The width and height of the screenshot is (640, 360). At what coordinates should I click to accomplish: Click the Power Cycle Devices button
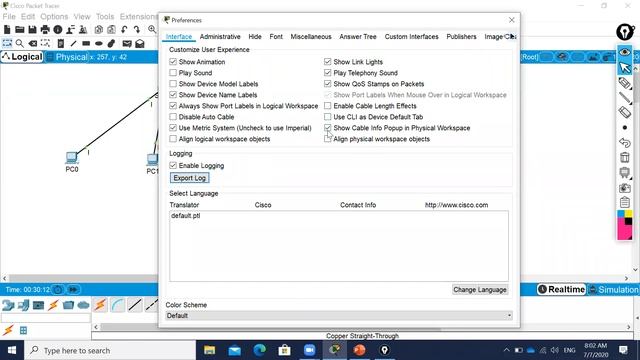[x=58, y=289]
